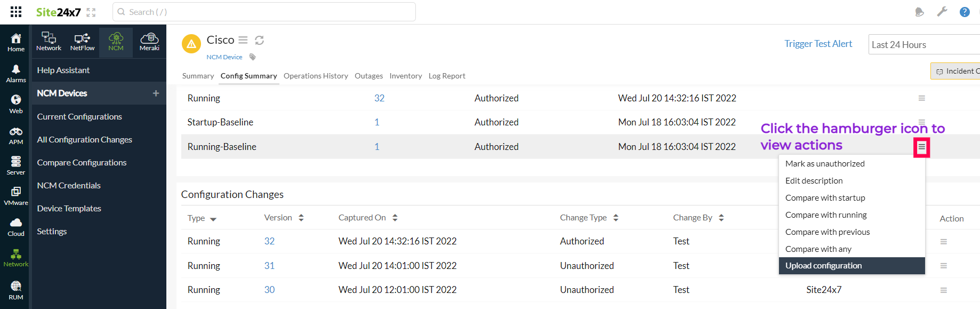Open the Last 24 Hours time dropdown
980x309 pixels.
[923, 45]
